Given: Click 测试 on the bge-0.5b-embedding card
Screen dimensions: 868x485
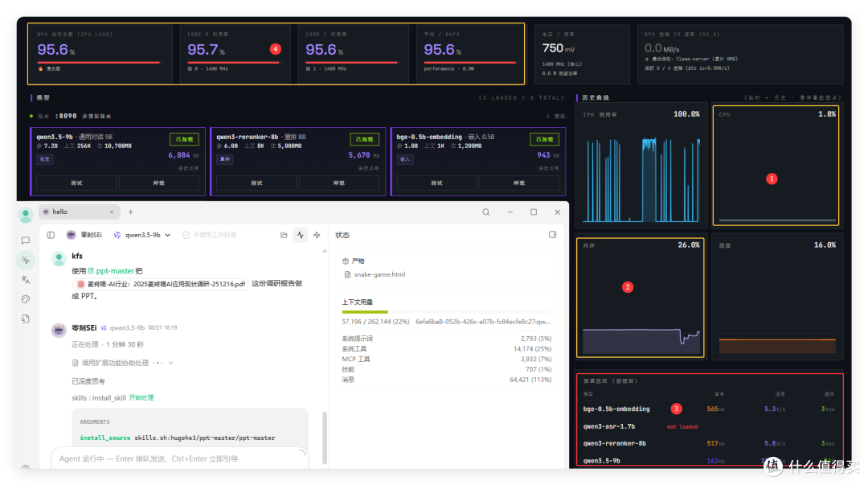Looking at the screenshot, I should (x=436, y=183).
